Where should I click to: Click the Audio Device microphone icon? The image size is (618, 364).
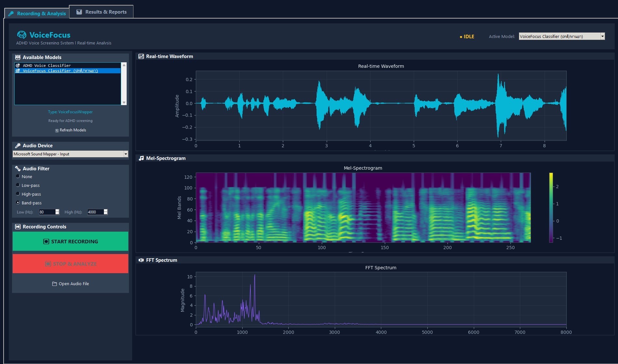point(18,146)
